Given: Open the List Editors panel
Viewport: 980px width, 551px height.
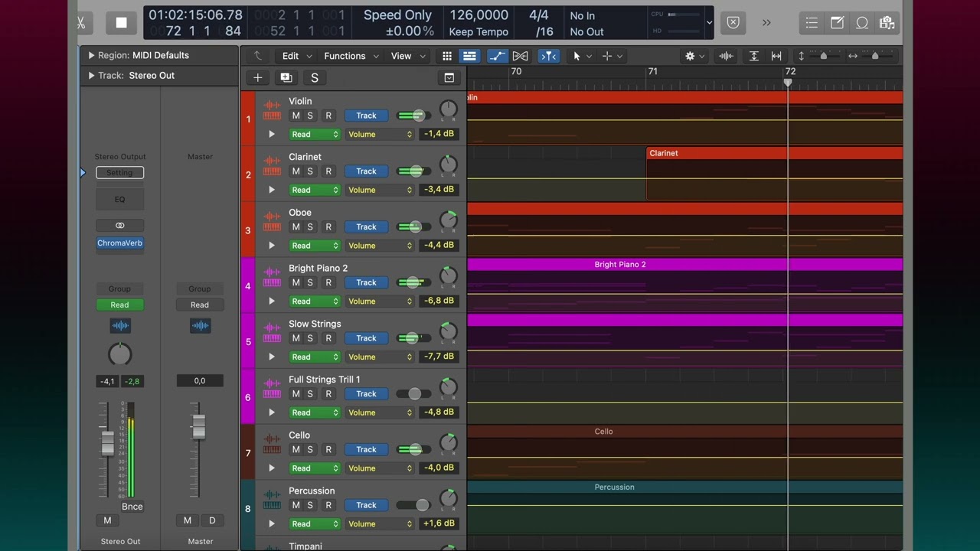Looking at the screenshot, I should coord(812,23).
